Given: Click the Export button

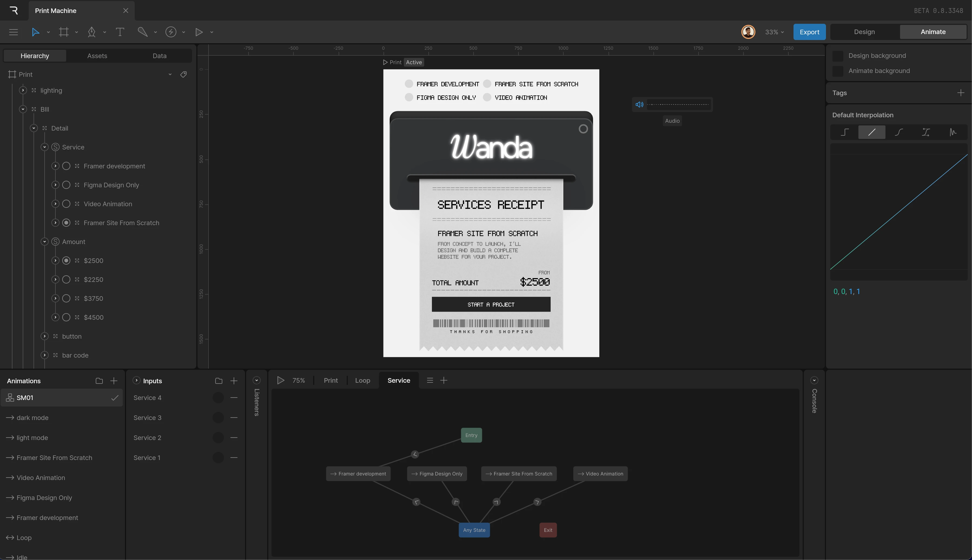Looking at the screenshot, I should tap(809, 32).
